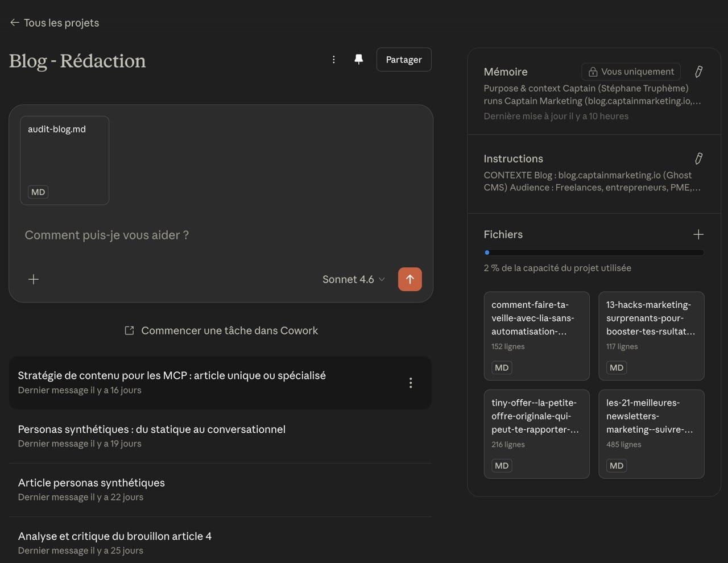Click the project capacity progress bar
Viewport: 728px width, 563px height.
click(x=594, y=252)
